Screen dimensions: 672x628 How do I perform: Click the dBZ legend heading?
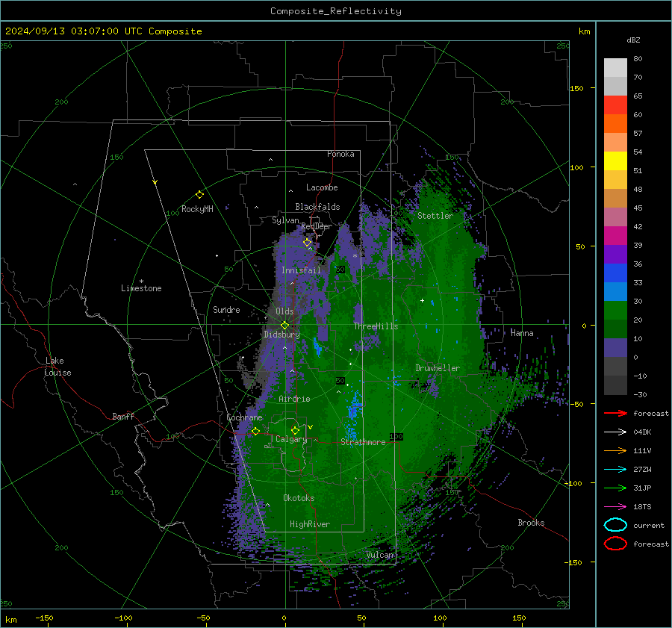[x=633, y=40]
